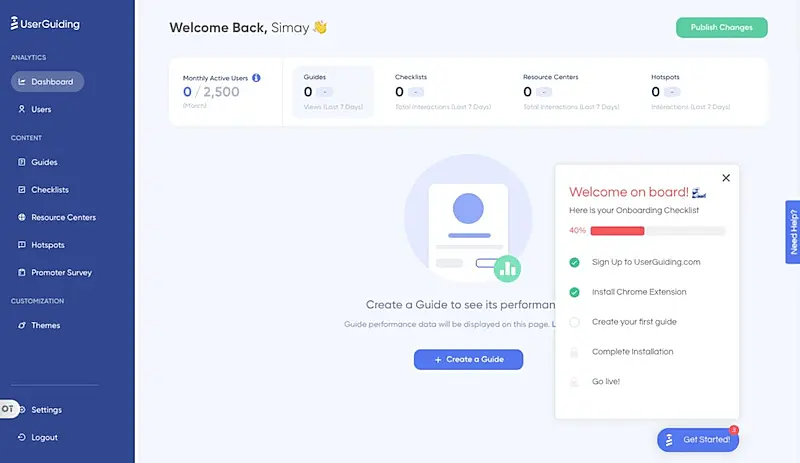Click 'Install Chrome Extension' checklist item
Screen dimensions: 800x463
pyautogui.click(x=639, y=292)
